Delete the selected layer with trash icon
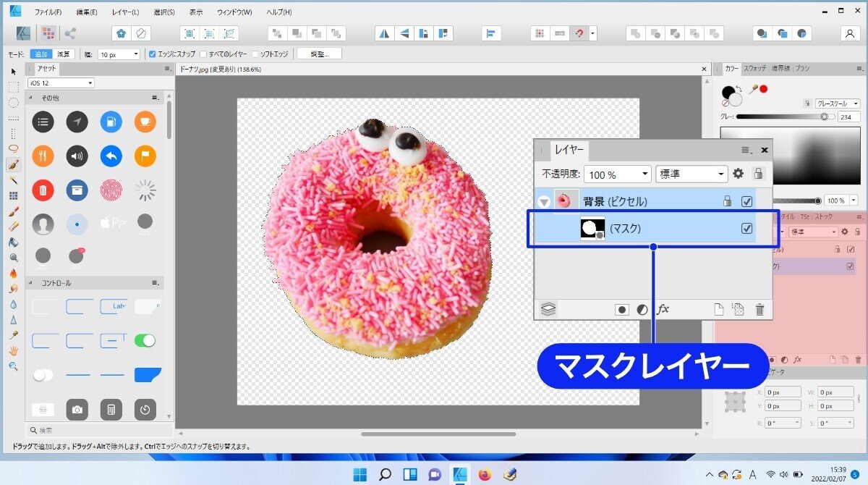Viewport: 868px width, 485px height. [759, 309]
